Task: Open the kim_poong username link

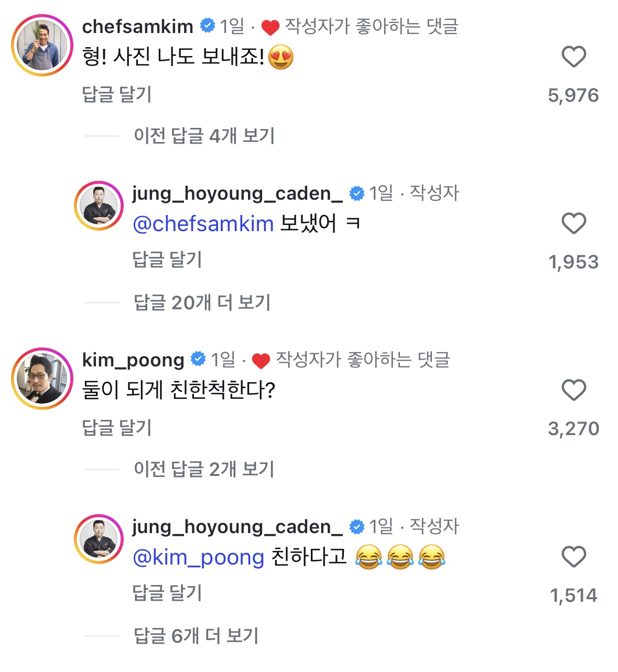Action: (x=133, y=360)
